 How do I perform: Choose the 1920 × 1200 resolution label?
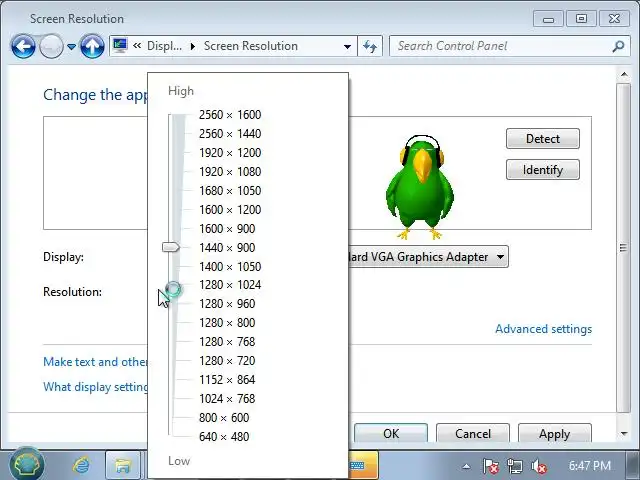(230, 153)
